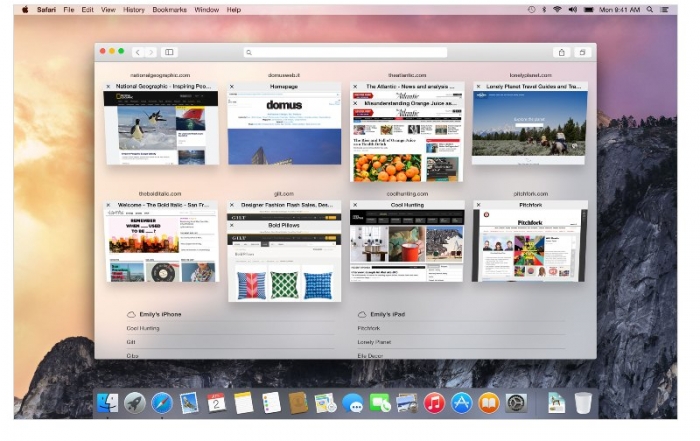Close the Welcome - The Bold Italic tab
The width and height of the screenshot is (700, 441).
pyautogui.click(x=108, y=205)
